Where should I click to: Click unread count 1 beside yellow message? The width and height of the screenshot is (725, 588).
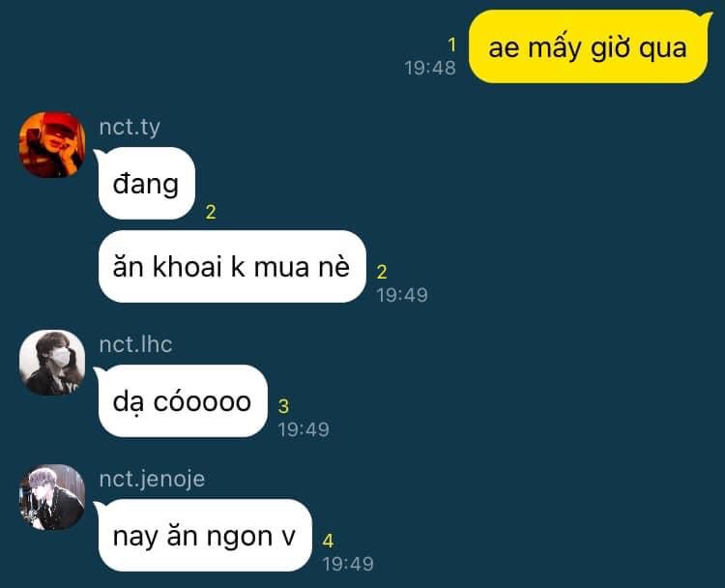(x=451, y=44)
